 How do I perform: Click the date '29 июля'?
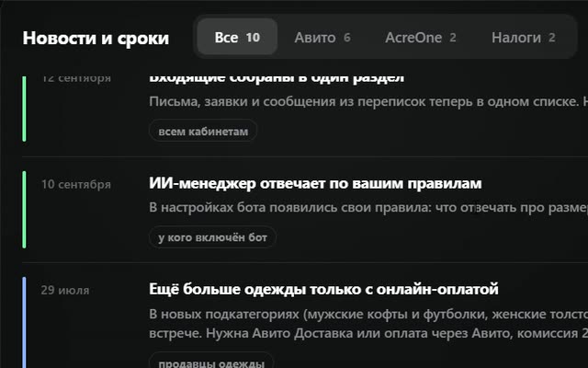tap(65, 291)
